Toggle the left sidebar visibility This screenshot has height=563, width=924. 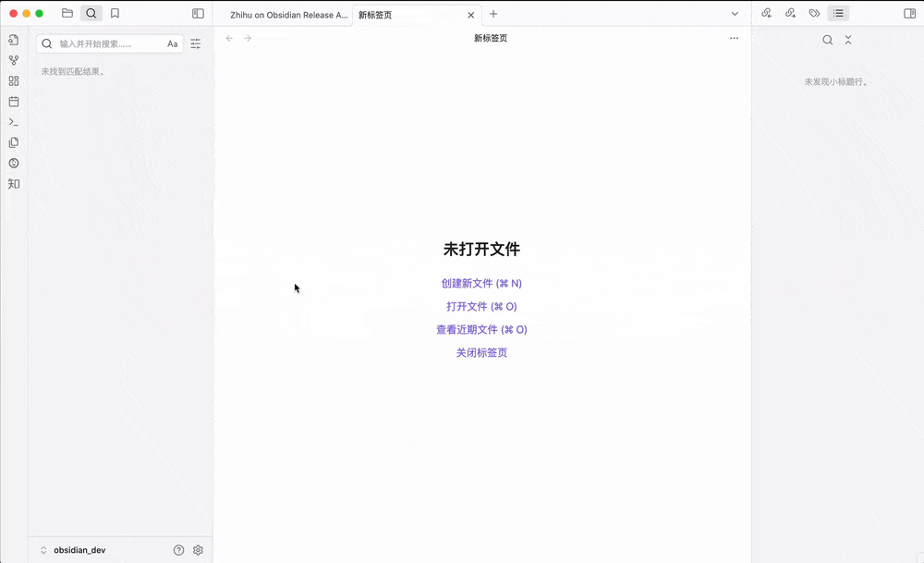click(197, 13)
